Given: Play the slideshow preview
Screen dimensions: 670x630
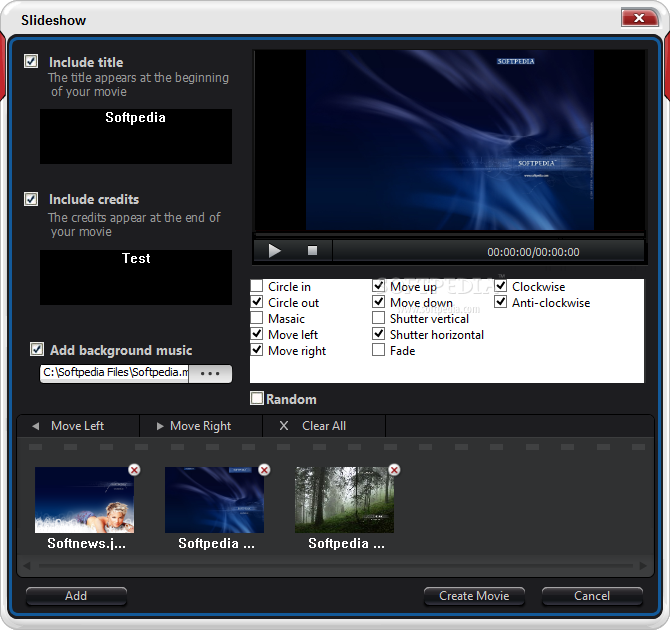Looking at the screenshot, I should pos(274,250).
